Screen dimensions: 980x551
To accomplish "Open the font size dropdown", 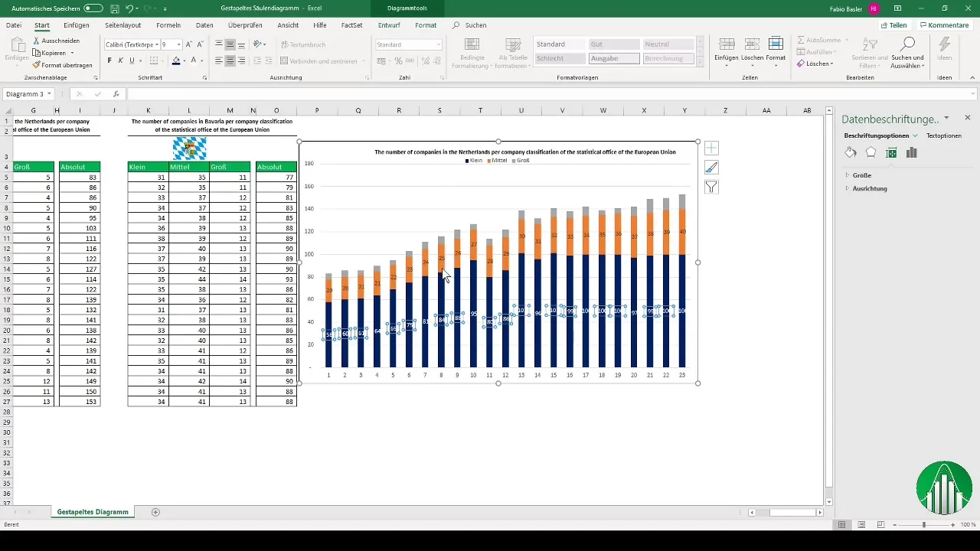I will tap(178, 44).
